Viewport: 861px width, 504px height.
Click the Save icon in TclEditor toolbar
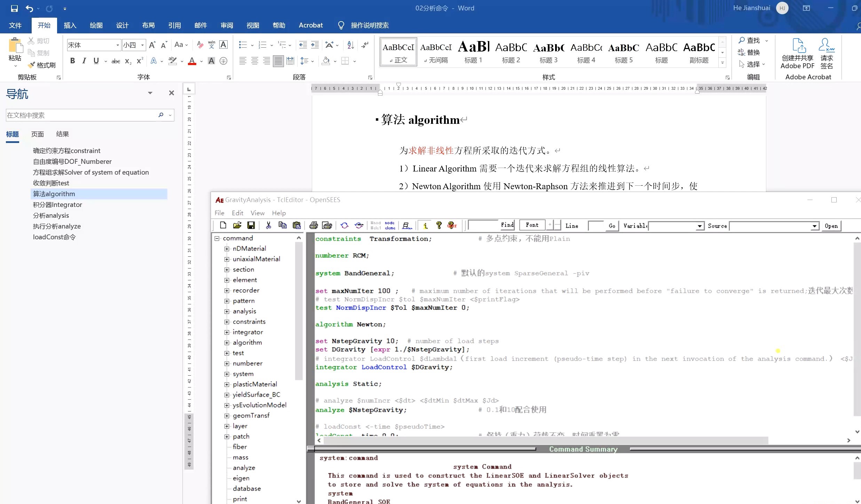(251, 225)
